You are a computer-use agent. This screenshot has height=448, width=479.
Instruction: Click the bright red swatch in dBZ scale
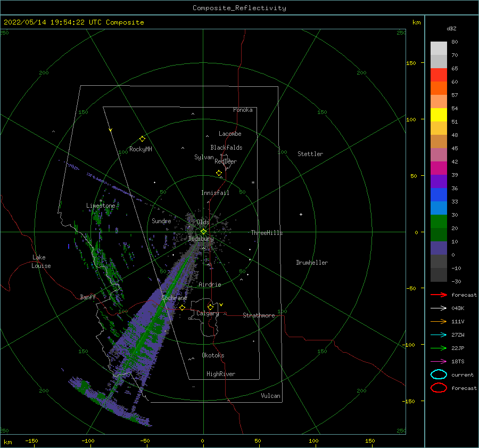pos(439,75)
